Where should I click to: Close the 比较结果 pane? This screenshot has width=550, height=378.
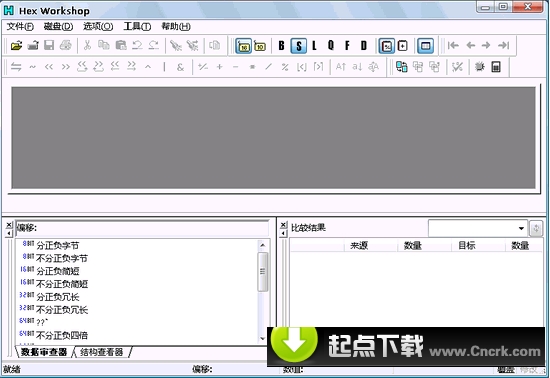point(283,225)
